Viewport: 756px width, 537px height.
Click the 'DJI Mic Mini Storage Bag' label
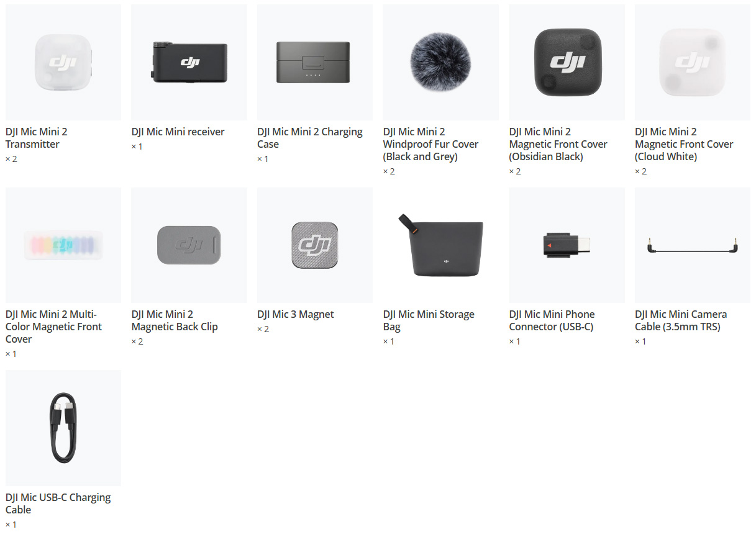[429, 320]
